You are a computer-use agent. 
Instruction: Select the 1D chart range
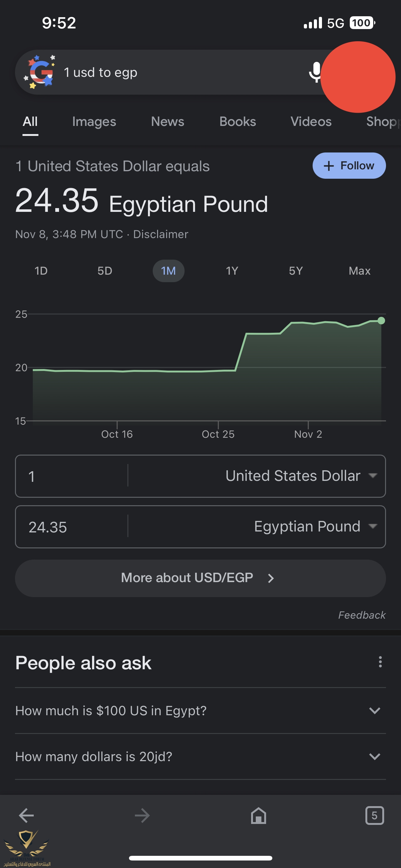tap(41, 271)
